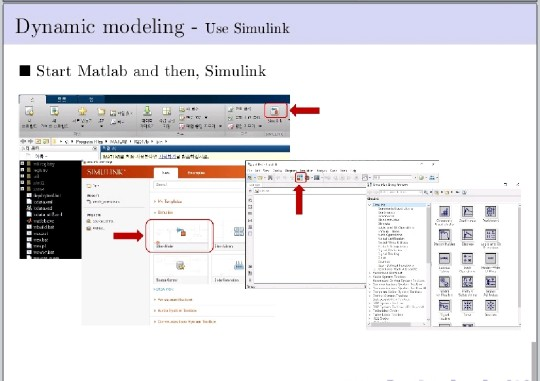This screenshot has width=540, height=381.
Task: Click zoom icon in model editor palette
Action: pos(250,200)
